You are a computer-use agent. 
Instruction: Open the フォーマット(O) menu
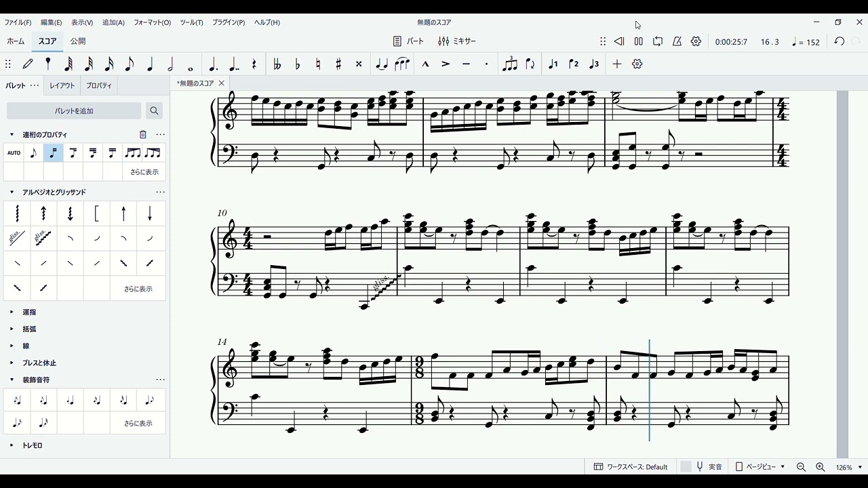[152, 22]
